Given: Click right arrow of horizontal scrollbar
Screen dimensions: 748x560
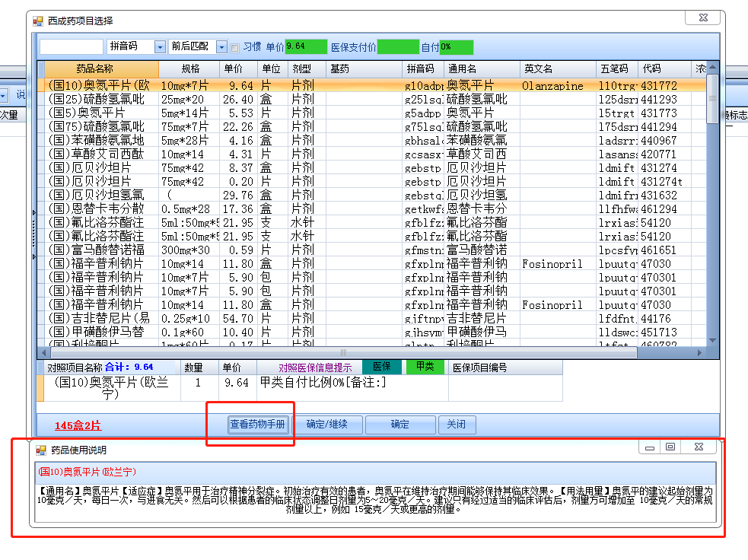Looking at the screenshot, I should 699,353.
